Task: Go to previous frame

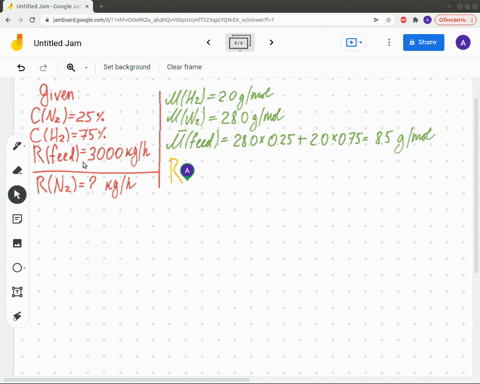Action: coord(209,42)
